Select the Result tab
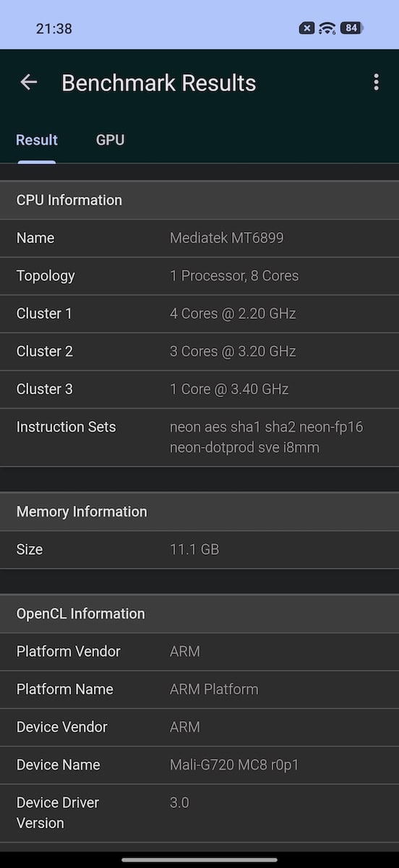Viewport: 399px width, 868px height. coord(37,140)
